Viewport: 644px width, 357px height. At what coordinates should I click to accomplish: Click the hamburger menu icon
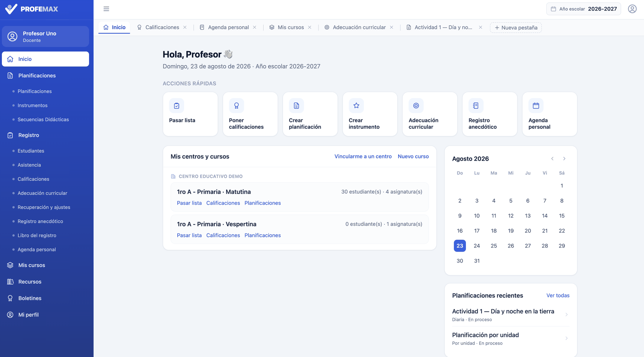tap(106, 9)
